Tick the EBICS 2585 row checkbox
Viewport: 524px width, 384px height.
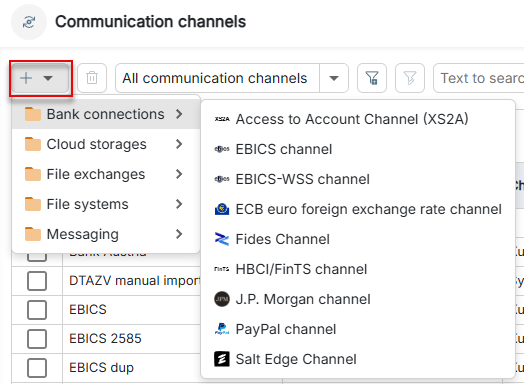(x=37, y=339)
